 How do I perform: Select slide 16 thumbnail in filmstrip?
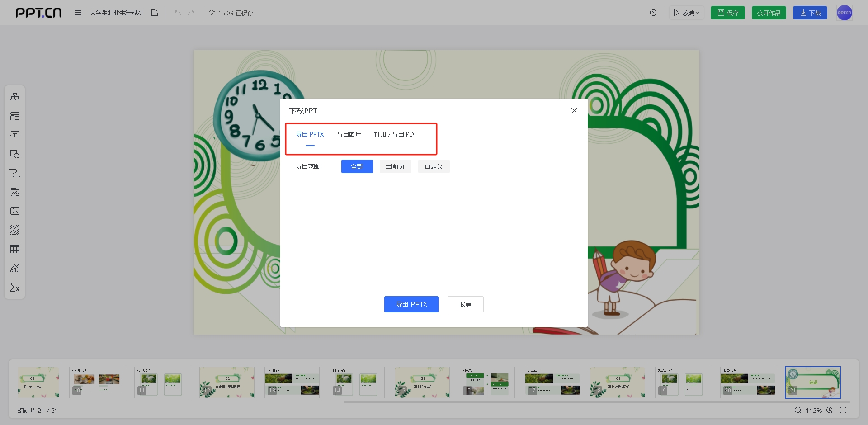point(487,382)
